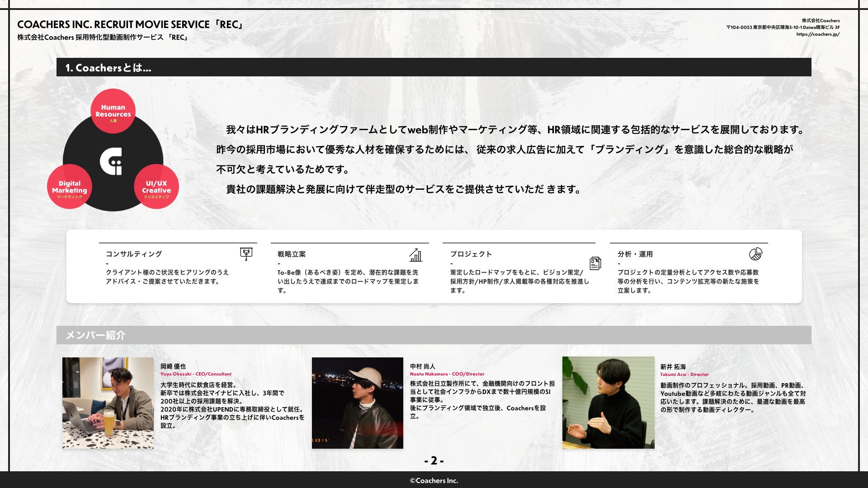This screenshot has height=488, width=868.
Task: Click the page number - 2 - indicator
Action: (x=434, y=461)
